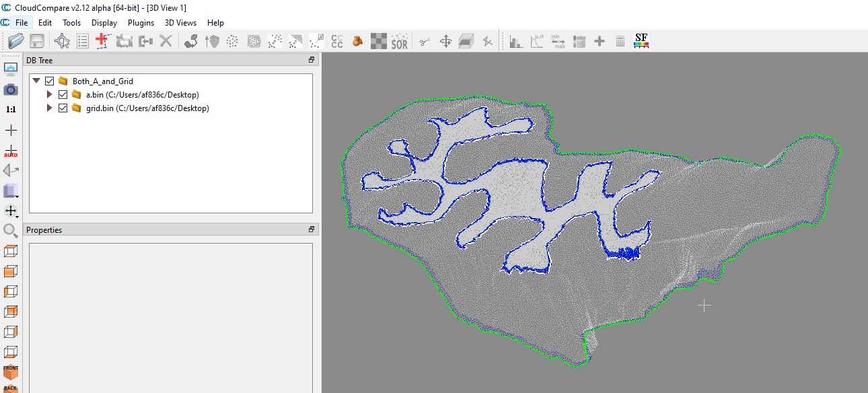The image size is (868, 393).
Task: Open the Plugins menu
Action: pyautogui.click(x=141, y=22)
